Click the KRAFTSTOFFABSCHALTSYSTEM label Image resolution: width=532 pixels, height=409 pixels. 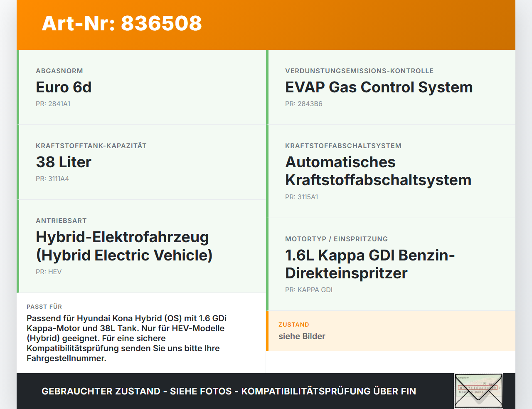343,146
